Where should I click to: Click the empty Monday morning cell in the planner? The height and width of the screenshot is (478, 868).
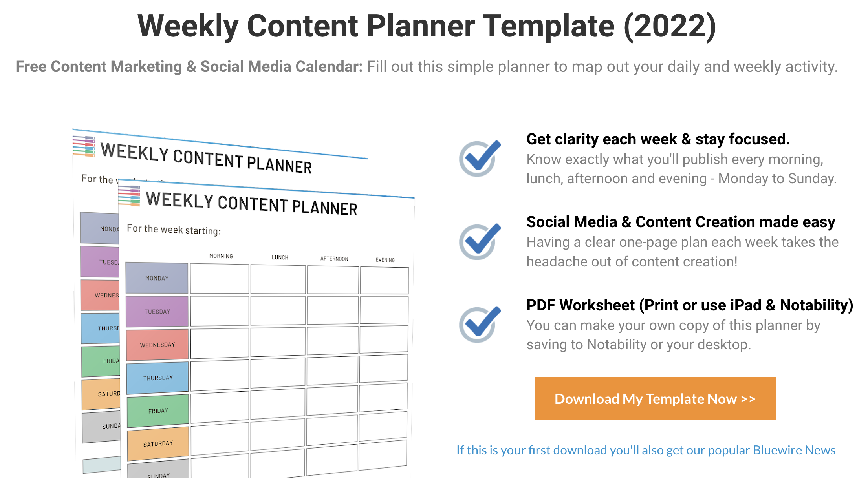[x=220, y=279]
